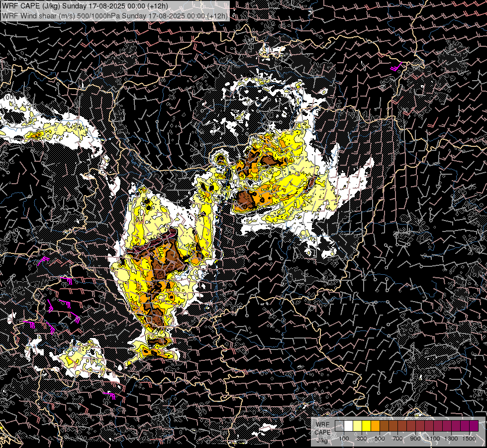Viewport: 487px width, 448px height.
Task: Select the brown swatch right of 500
Action: (384, 426)
